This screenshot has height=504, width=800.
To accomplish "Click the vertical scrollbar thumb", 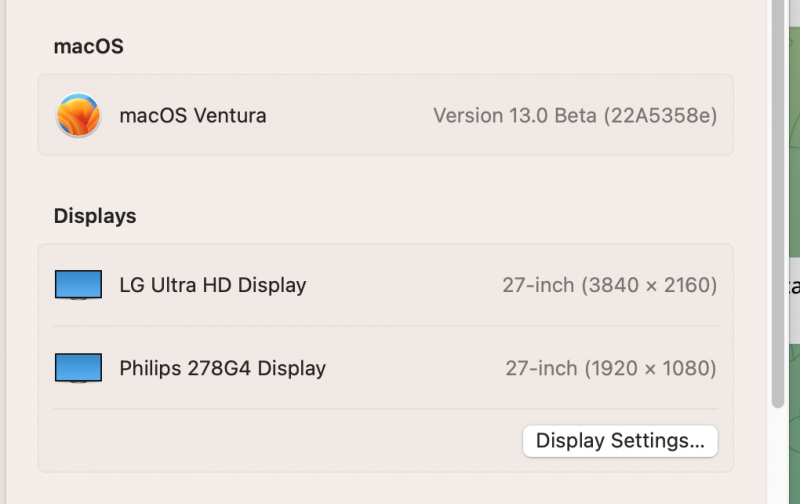I will [x=778, y=200].
